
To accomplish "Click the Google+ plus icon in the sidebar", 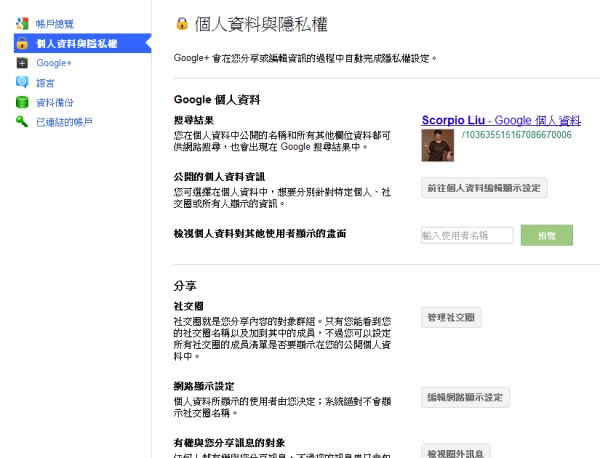I will [22, 62].
